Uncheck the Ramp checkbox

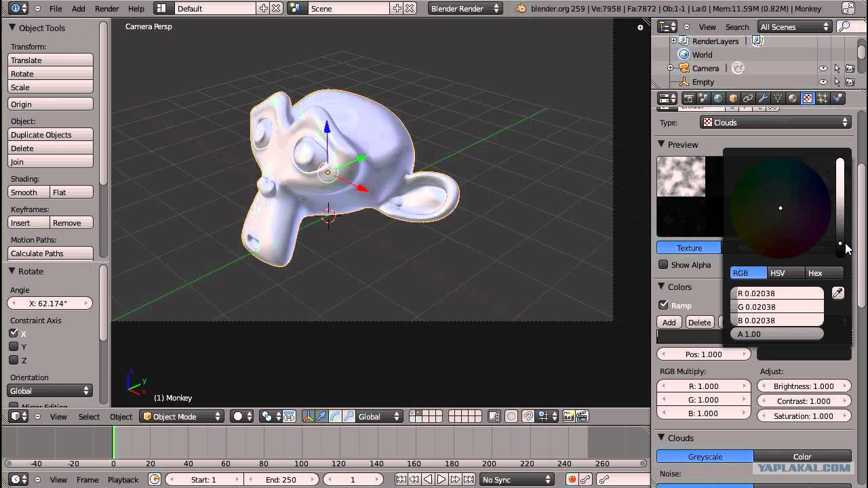tap(664, 305)
